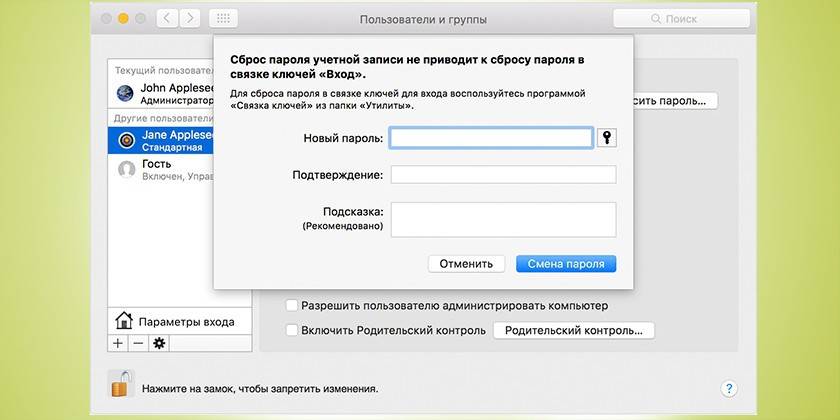The width and height of the screenshot is (840, 420).
Task: Click the plus button to add user
Action: (x=118, y=343)
